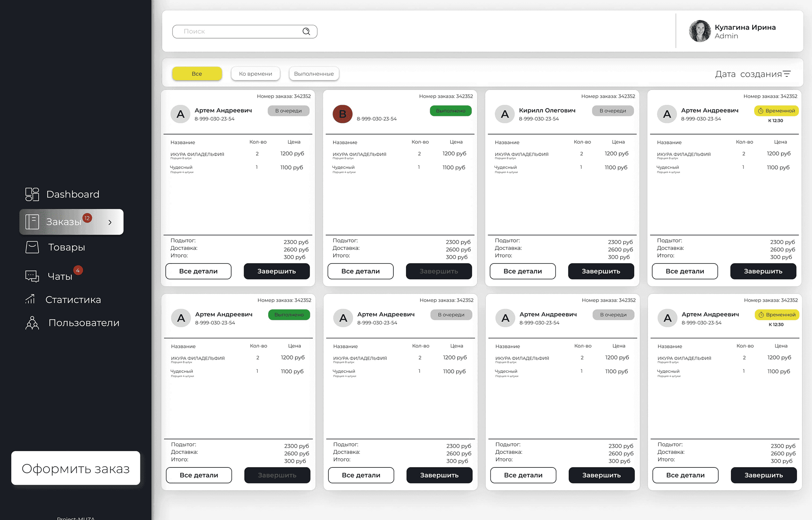Go to the Пользователи section
Image resolution: width=812 pixels, height=520 pixels.
pos(84,323)
